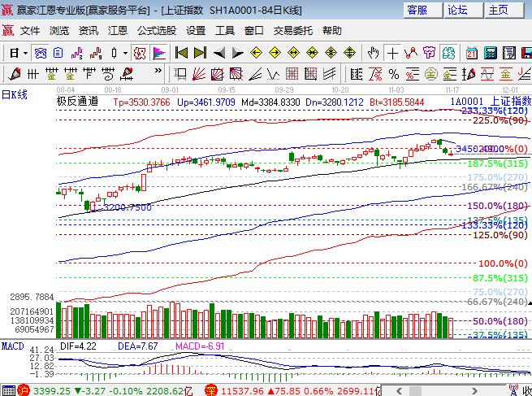Open the period 日 dropdown arrow
The image size is (532, 396).
pos(26,53)
